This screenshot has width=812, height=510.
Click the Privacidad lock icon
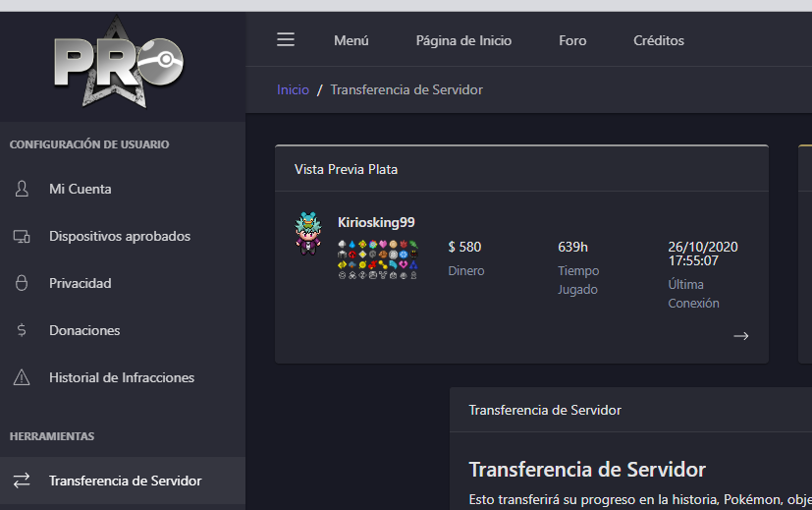tap(22, 283)
